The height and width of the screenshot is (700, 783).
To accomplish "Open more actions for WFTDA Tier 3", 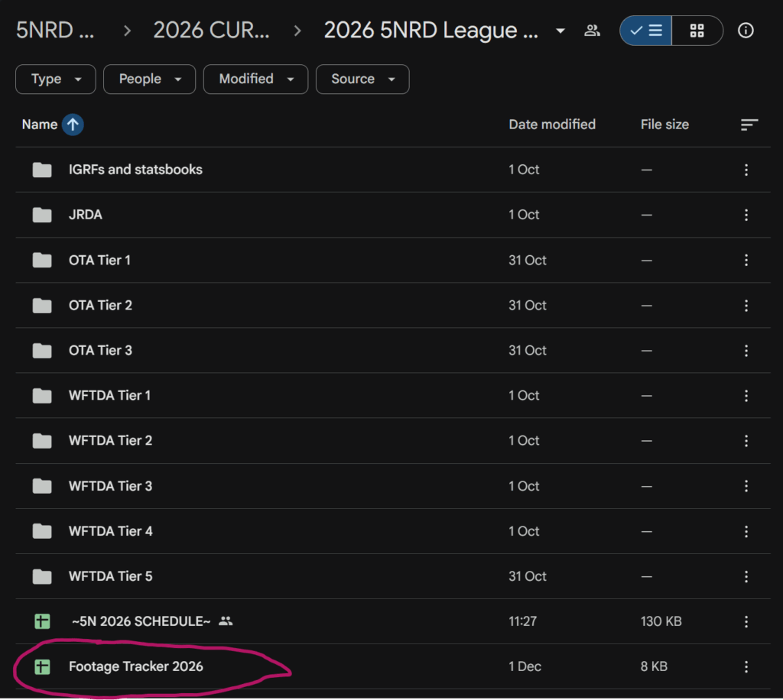I will (x=746, y=486).
